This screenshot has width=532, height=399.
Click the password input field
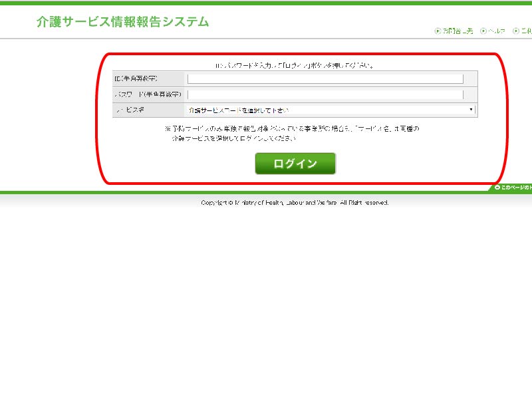[x=325, y=94]
